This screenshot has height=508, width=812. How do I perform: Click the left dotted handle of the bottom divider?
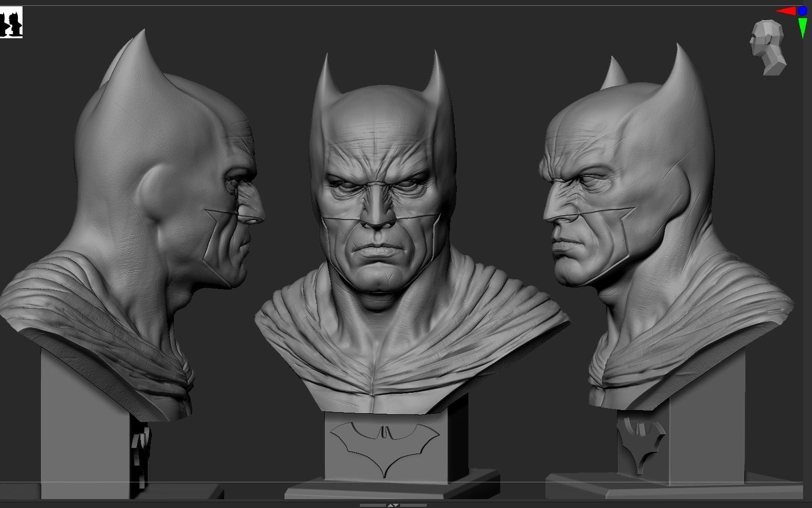click(x=372, y=505)
